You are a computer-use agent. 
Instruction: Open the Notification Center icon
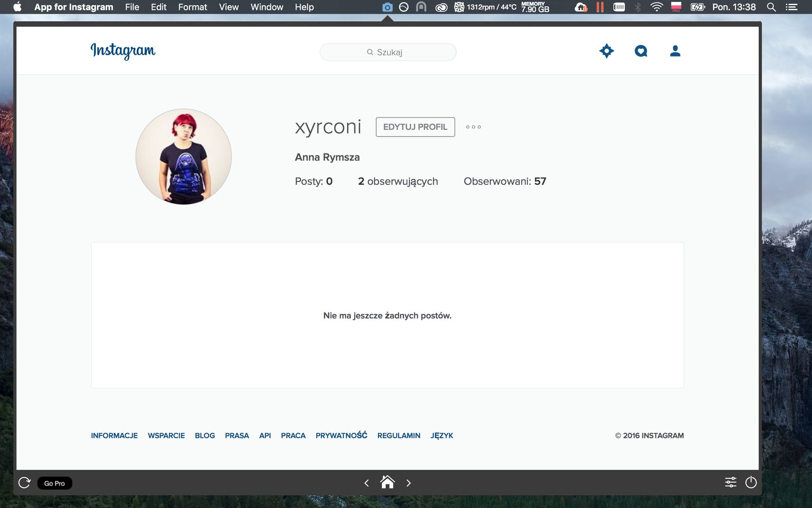tap(792, 7)
